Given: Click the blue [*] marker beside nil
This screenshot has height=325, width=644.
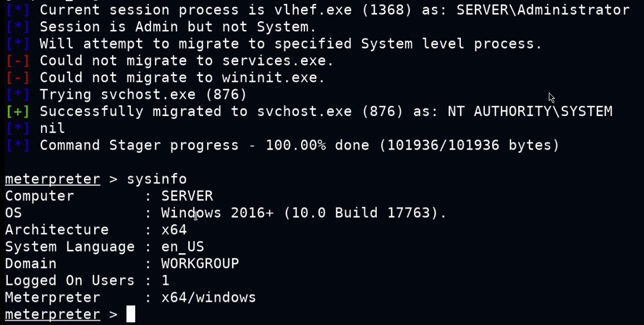Looking at the screenshot, I should point(18,128).
